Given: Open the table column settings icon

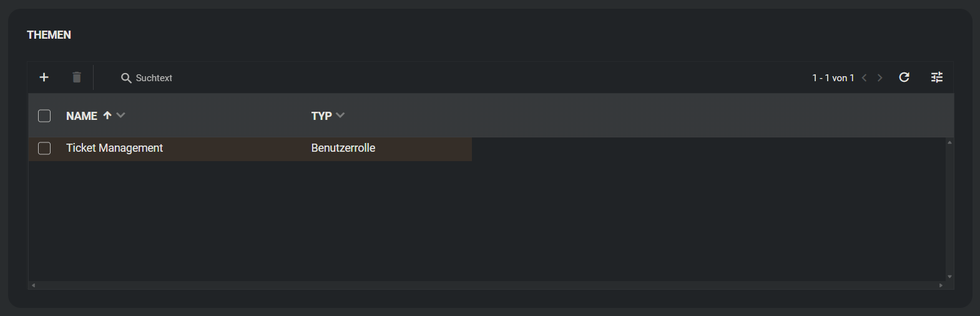Looking at the screenshot, I should coord(937,77).
